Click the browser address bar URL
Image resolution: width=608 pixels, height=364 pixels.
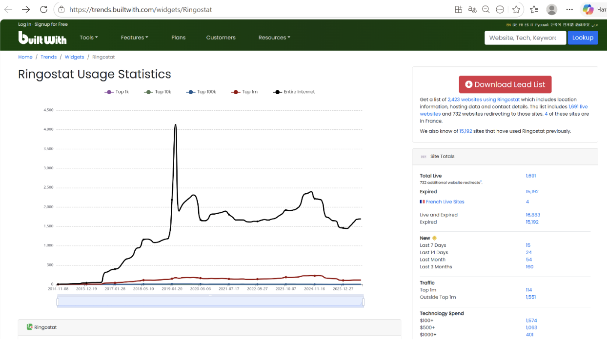click(141, 9)
